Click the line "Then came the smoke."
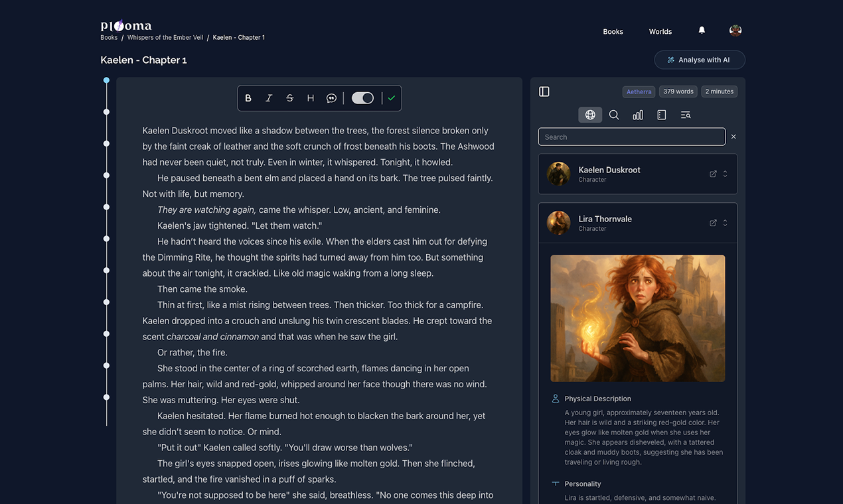 202,289
